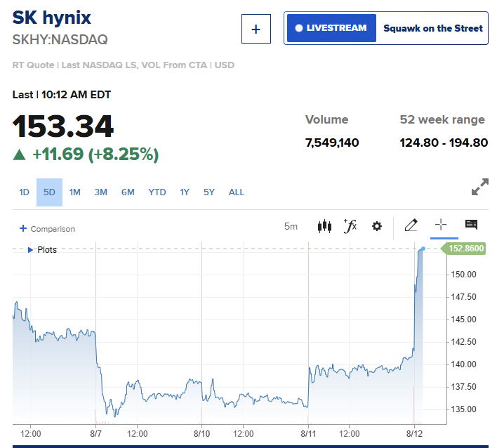Click the 8/7 date axis label
Viewport: 504px width, 448px height.
95,434
